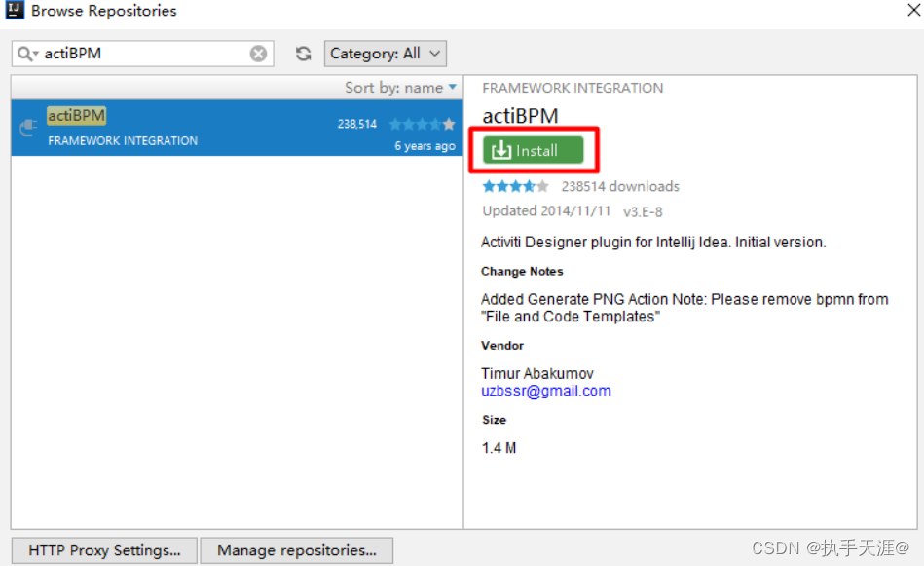Click the search magnifier icon
Viewport: 924px width, 566px height.
point(26,54)
